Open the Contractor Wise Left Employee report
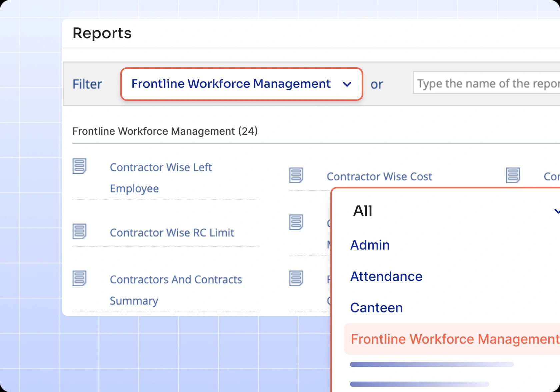Image resolution: width=560 pixels, height=392 pixels. [161, 177]
